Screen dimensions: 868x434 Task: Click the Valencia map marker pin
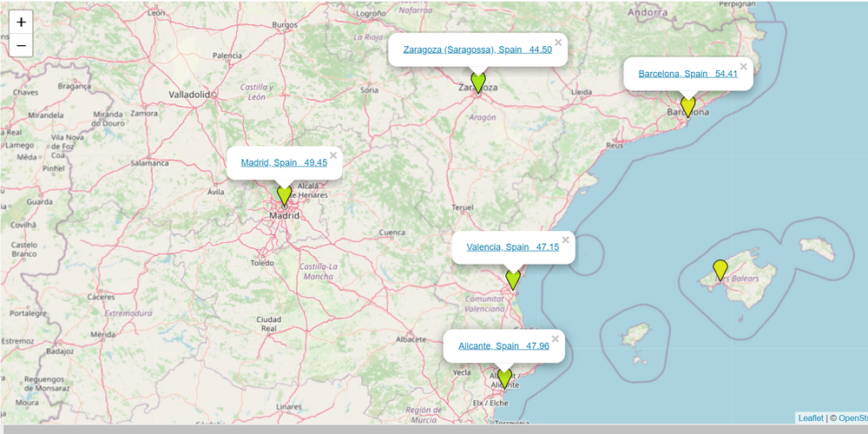point(513,279)
